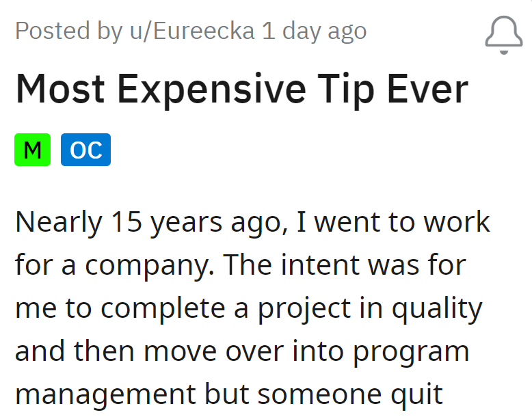This screenshot has width=532, height=419.
Task: Click the green M flair badge
Action: 32,150
